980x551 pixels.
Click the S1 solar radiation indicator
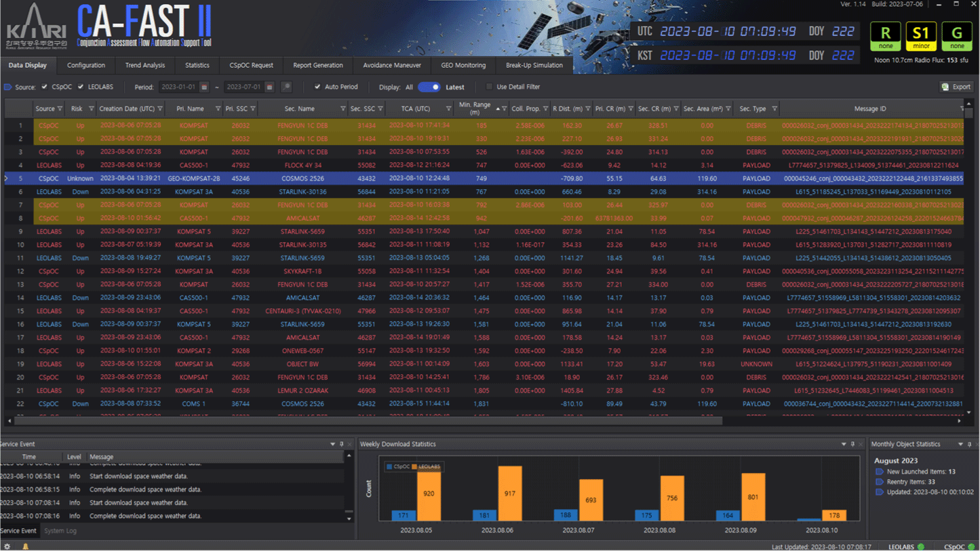[921, 36]
